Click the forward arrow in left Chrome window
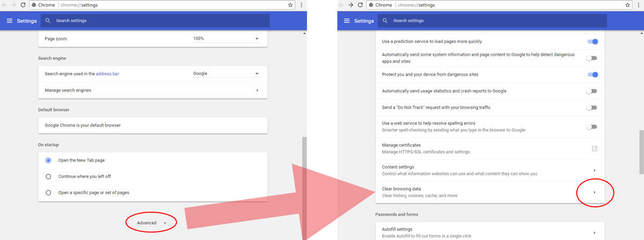The height and width of the screenshot is (240, 644). [x=15, y=5]
